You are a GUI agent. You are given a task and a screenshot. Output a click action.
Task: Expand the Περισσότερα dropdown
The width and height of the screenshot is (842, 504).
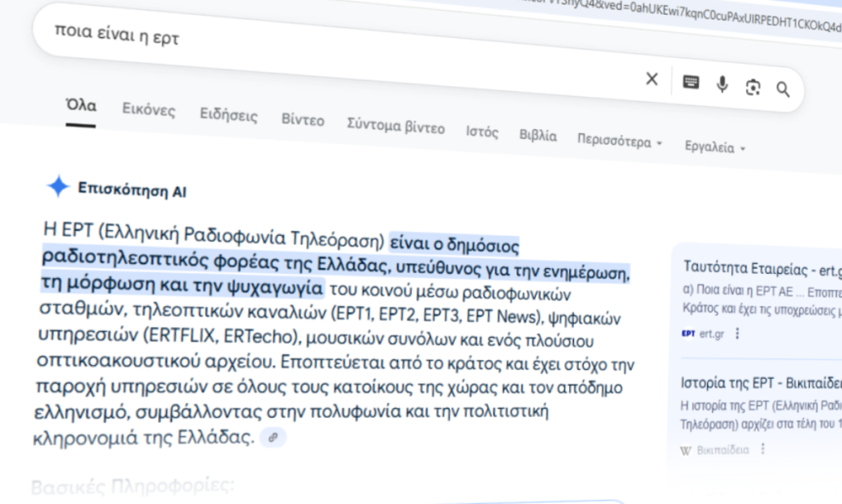pyautogui.click(x=620, y=141)
